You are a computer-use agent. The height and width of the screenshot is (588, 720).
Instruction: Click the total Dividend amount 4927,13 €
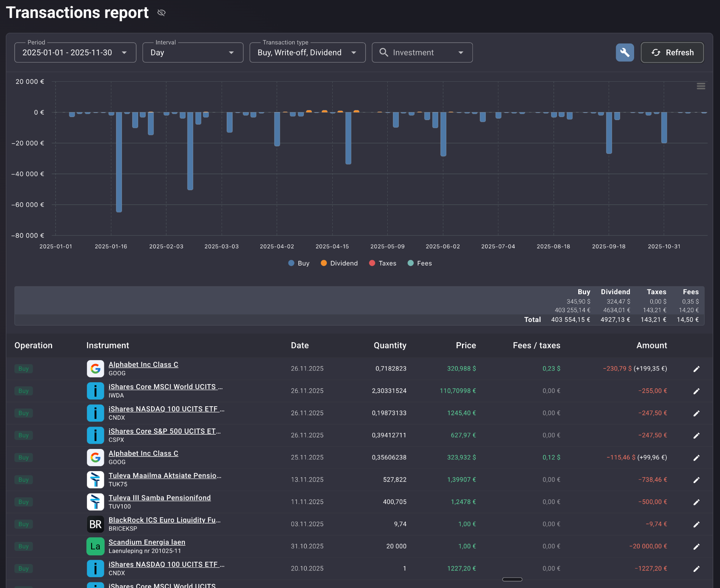[615, 320]
